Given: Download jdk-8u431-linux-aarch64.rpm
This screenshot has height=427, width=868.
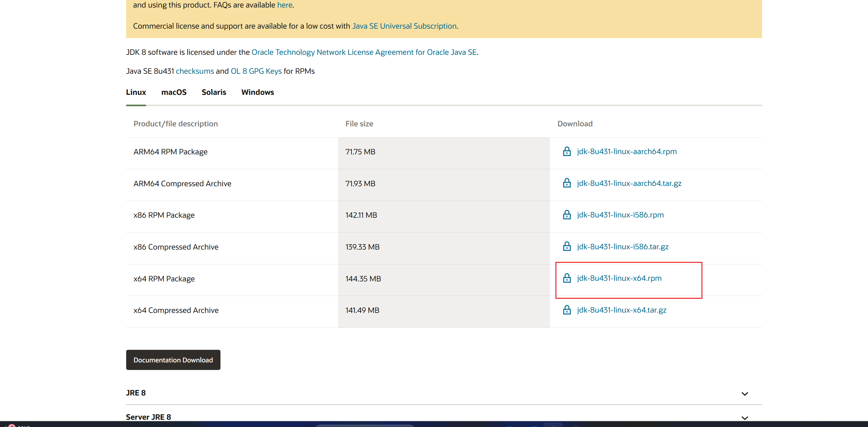Looking at the screenshot, I should point(626,152).
